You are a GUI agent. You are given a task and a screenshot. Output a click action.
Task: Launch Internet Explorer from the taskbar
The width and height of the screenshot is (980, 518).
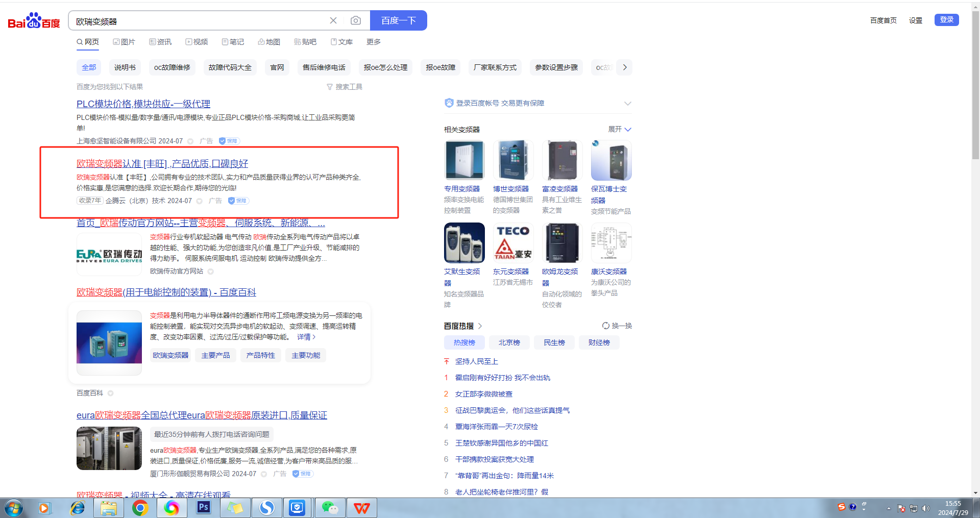77,508
